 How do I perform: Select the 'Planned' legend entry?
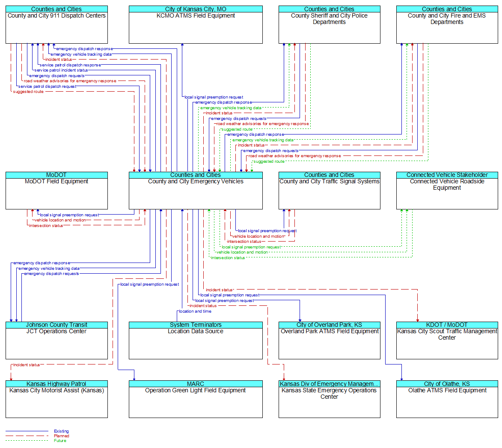pyautogui.click(x=62, y=436)
